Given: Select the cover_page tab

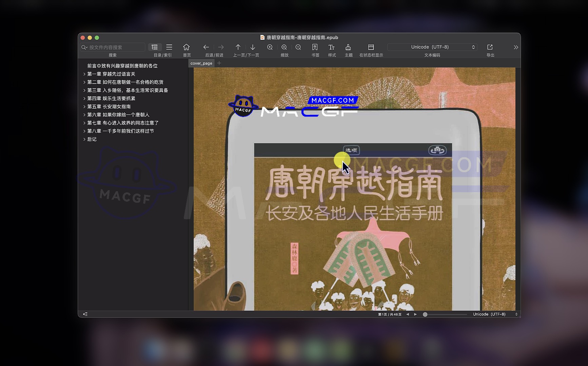Looking at the screenshot, I should click(201, 63).
